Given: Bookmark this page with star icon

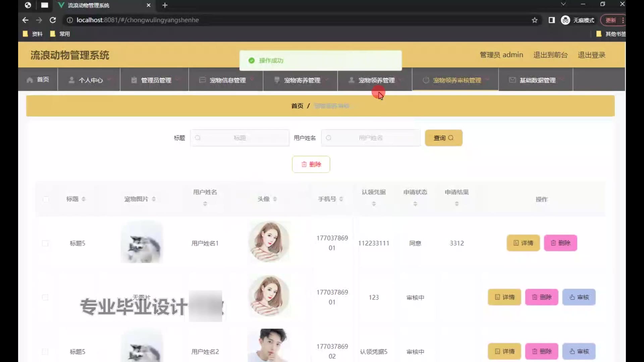Looking at the screenshot, I should 535,20.
